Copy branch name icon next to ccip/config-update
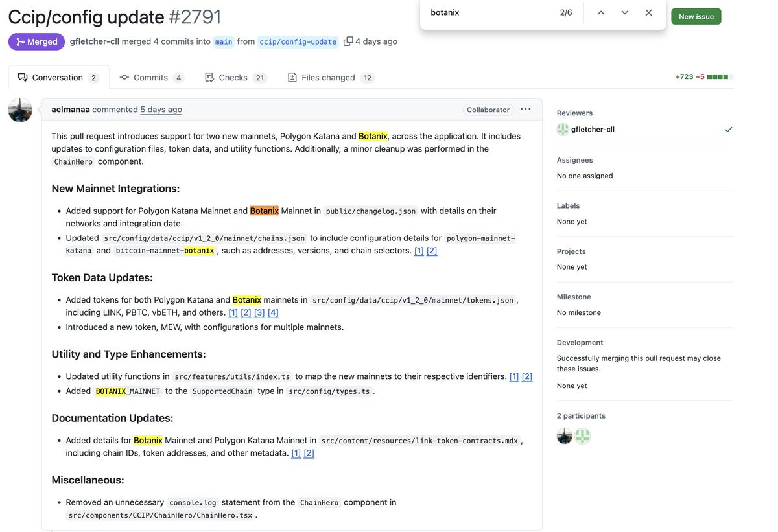The width and height of the screenshot is (778, 532). pos(348,41)
